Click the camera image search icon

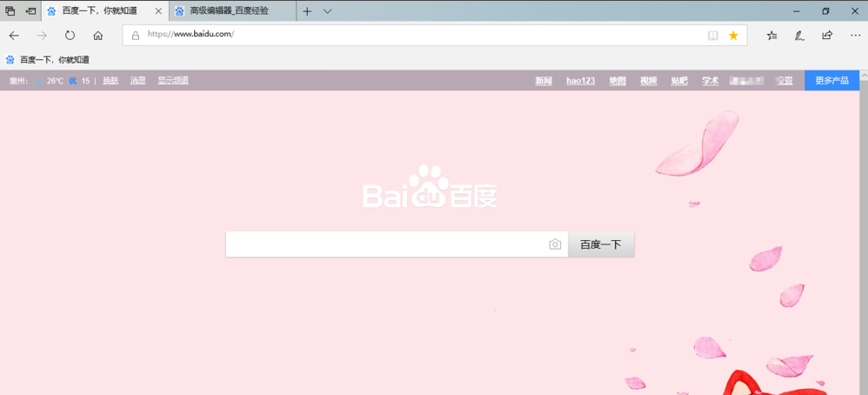coord(555,244)
